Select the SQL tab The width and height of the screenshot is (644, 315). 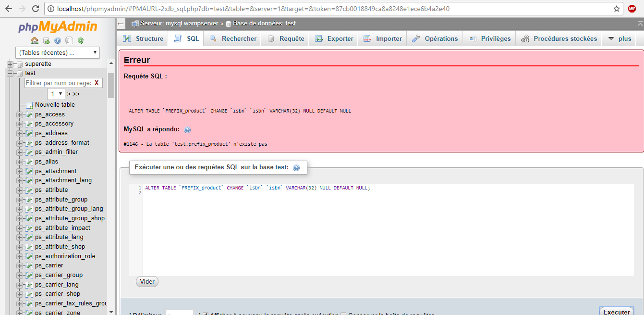[186, 38]
